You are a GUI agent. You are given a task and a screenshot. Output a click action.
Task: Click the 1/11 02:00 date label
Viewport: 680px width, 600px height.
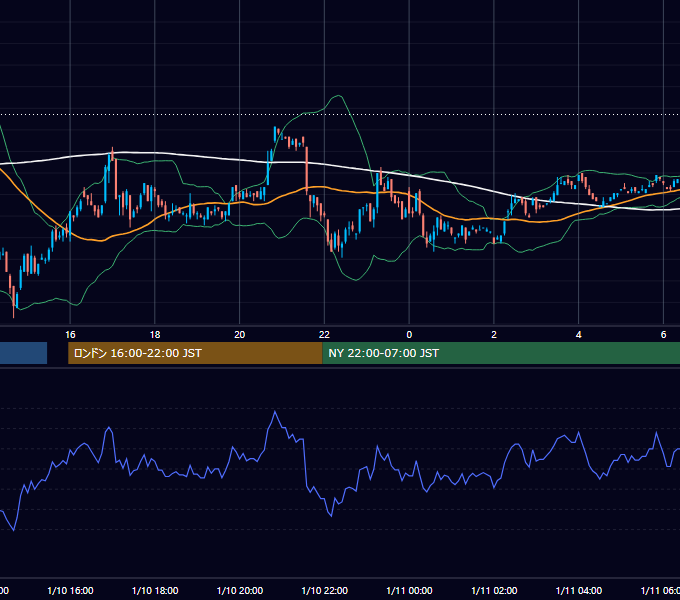tap(494, 590)
